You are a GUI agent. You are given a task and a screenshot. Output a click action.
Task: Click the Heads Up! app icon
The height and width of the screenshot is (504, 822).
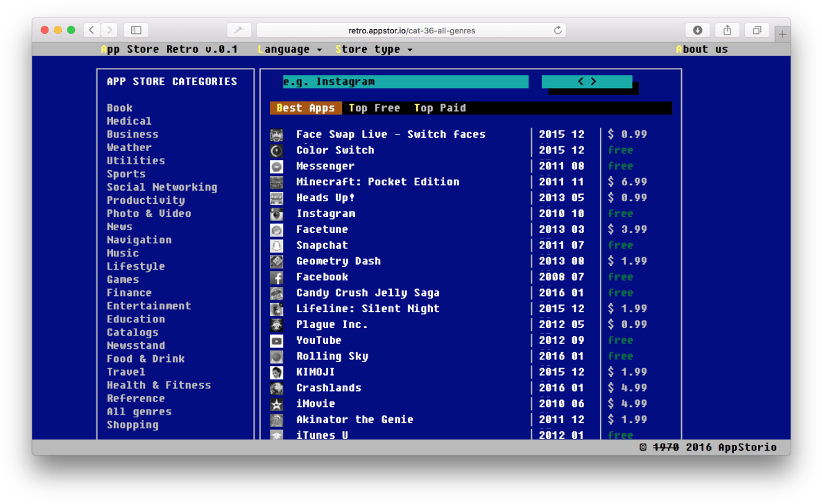(x=276, y=198)
